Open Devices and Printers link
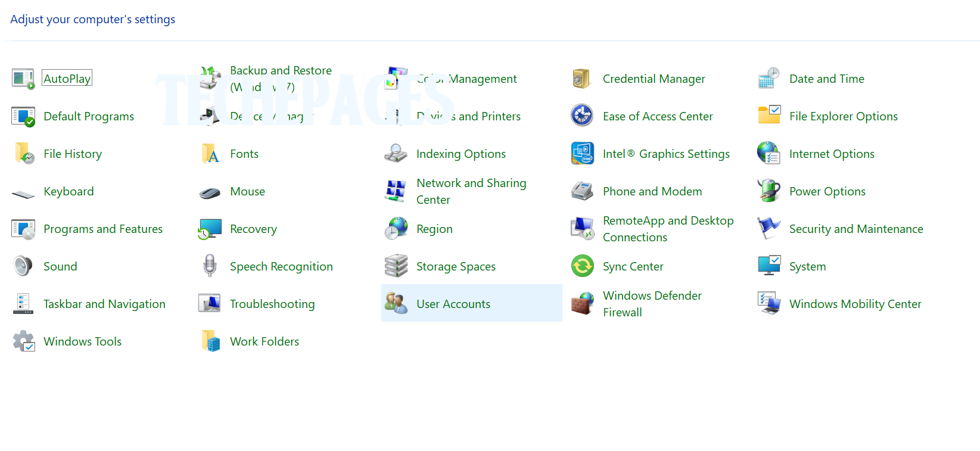Screen dimensions: 980x451 click(x=468, y=116)
